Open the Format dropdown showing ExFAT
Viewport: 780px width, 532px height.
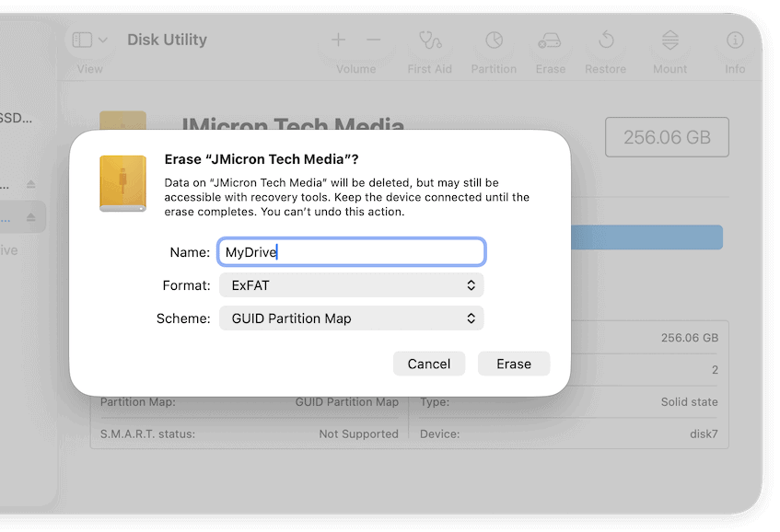tap(351, 285)
